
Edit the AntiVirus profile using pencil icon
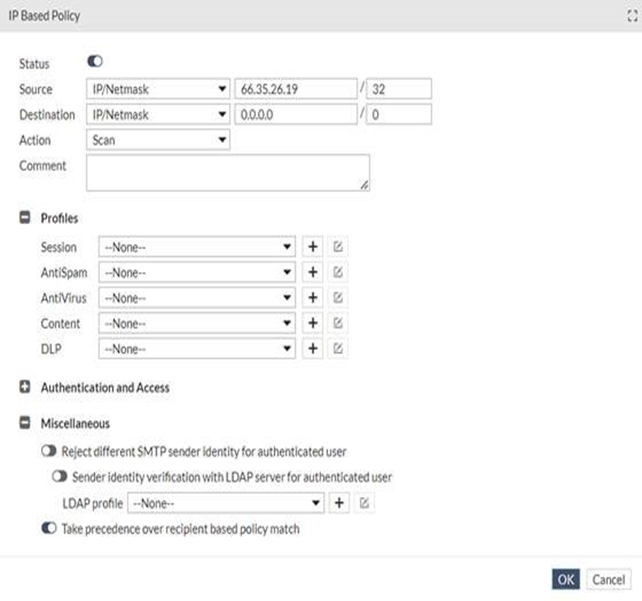[x=338, y=298]
